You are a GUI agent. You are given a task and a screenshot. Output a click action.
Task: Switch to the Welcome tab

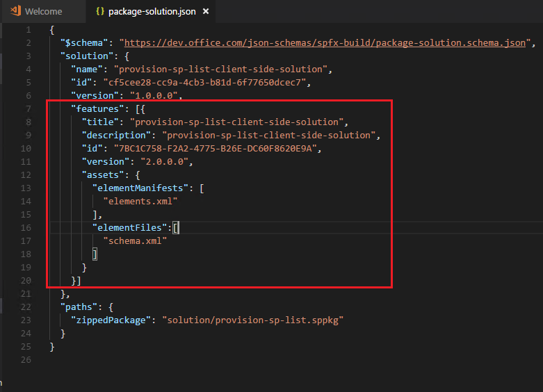(x=43, y=11)
